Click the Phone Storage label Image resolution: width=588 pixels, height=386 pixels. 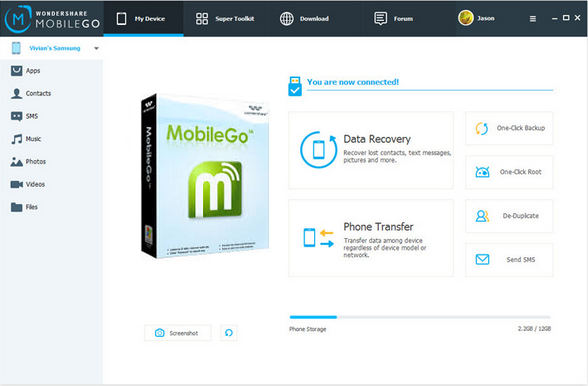tap(308, 329)
